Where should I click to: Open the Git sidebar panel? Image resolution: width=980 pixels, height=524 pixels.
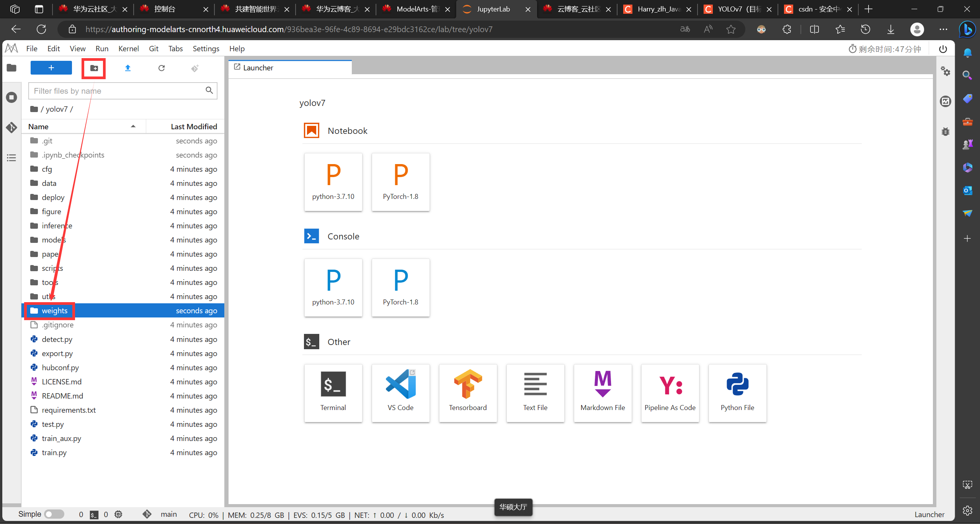point(11,127)
